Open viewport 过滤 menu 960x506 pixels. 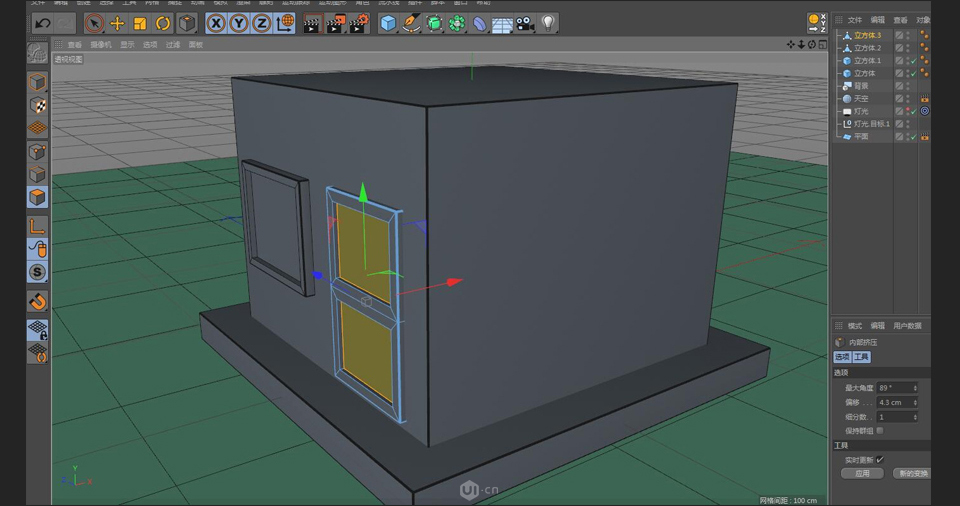tap(173, 45)
